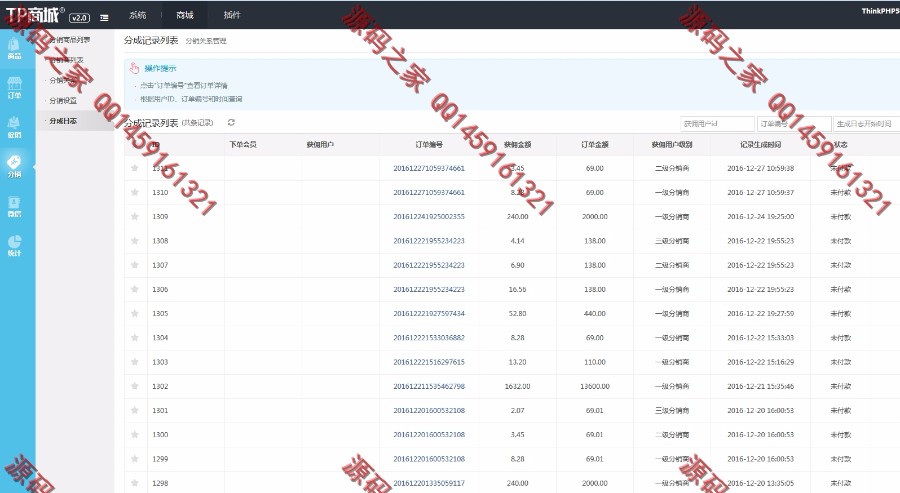Click the star icon on row 1304
The image size is (900, 493).
pos(135,337)
